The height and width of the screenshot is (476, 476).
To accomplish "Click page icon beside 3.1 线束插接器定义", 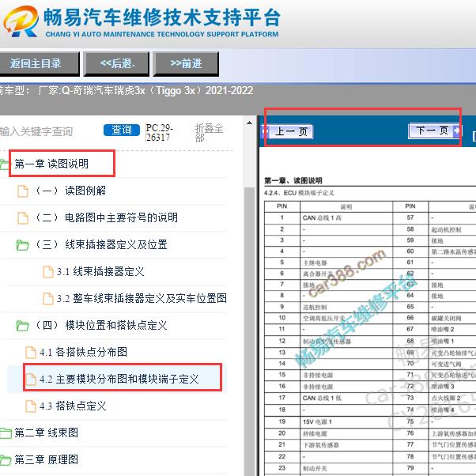I will (48, 272).
